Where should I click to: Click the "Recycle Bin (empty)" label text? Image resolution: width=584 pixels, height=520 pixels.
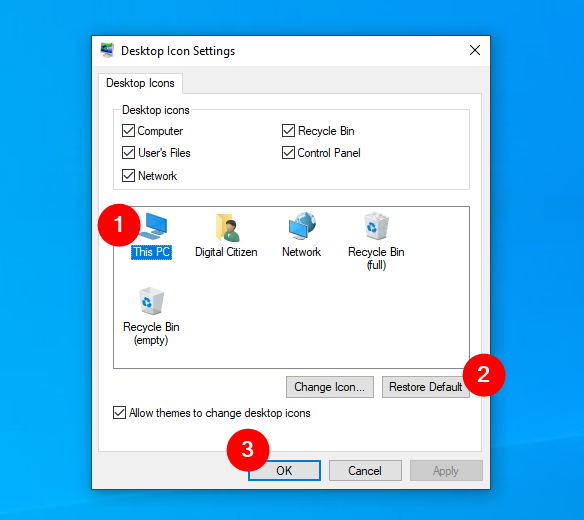tap(151, 333)
